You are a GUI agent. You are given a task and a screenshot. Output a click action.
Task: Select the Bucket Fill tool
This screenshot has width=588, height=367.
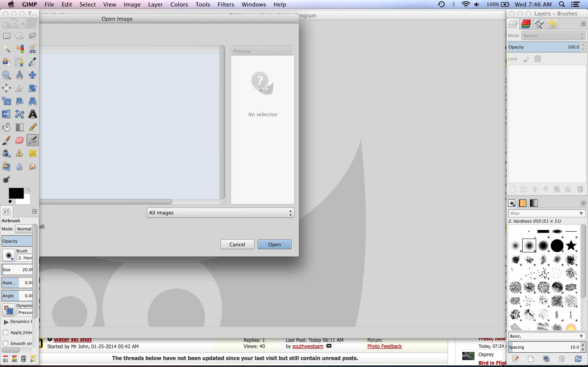coord(7,127)
